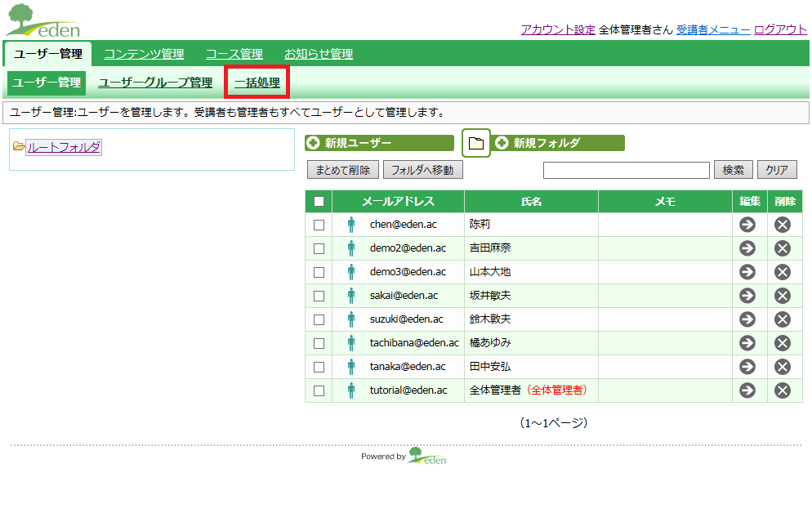Image resolution: width=812 pixels, height=513 pixels.
Task: Delete user chen@eden.ac with X icon
Action: coord(783,225)
